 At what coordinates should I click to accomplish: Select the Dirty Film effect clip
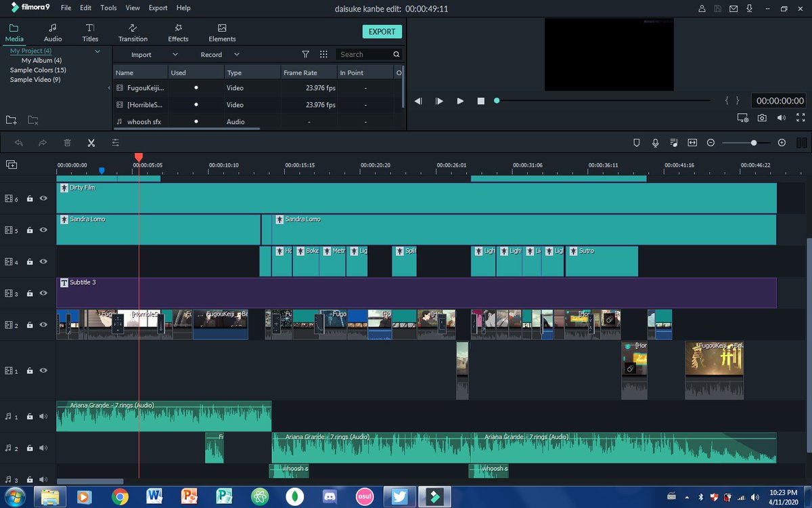click(416, 198)
